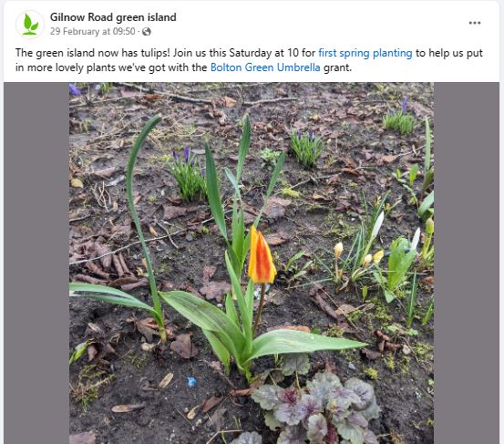Click the post text about tulips

(x=249, y=60)
